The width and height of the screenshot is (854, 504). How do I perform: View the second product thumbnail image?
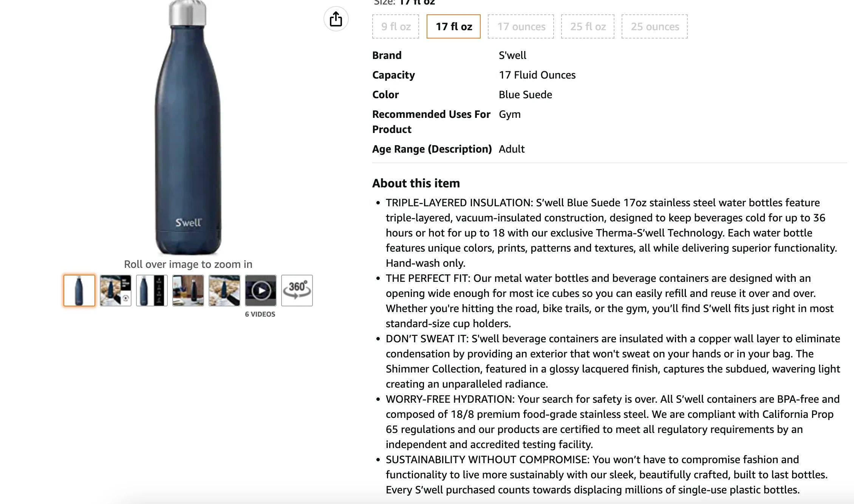(116, 291)
